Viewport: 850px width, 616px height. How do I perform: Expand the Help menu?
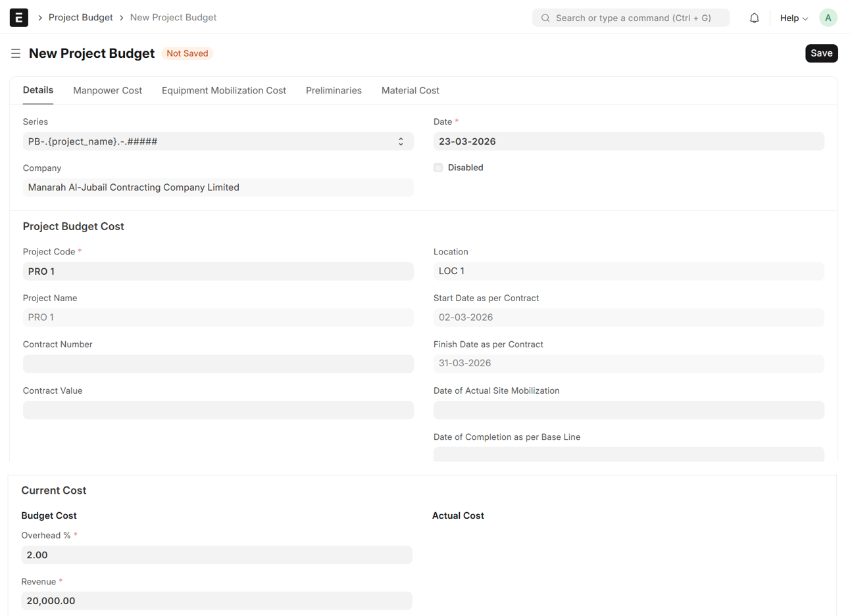pos(793,18)
